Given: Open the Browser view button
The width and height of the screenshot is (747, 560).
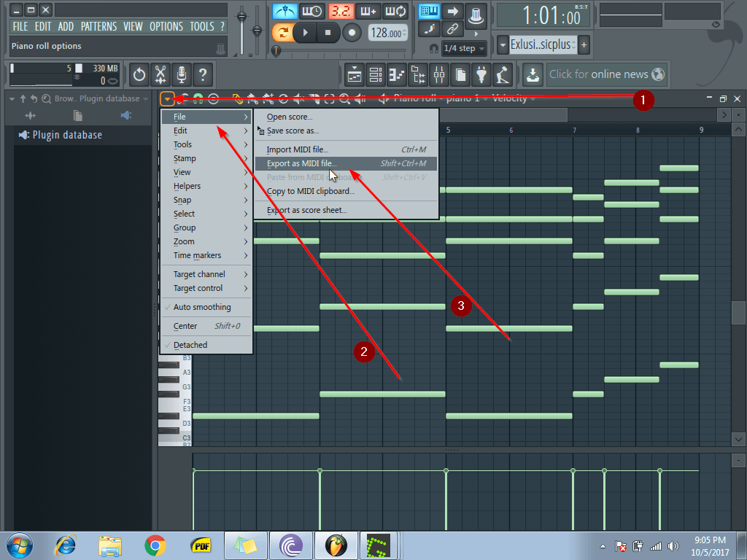Looking at the screenshot, I should pos(418,75).
